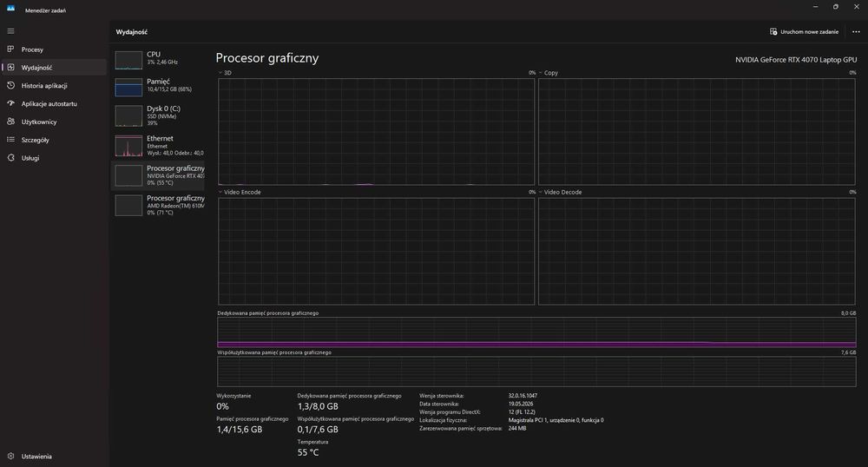
Task: Click the NVIDIA GeForce RTX 4070 Laptop GPU title
Action: click(795, 60)
